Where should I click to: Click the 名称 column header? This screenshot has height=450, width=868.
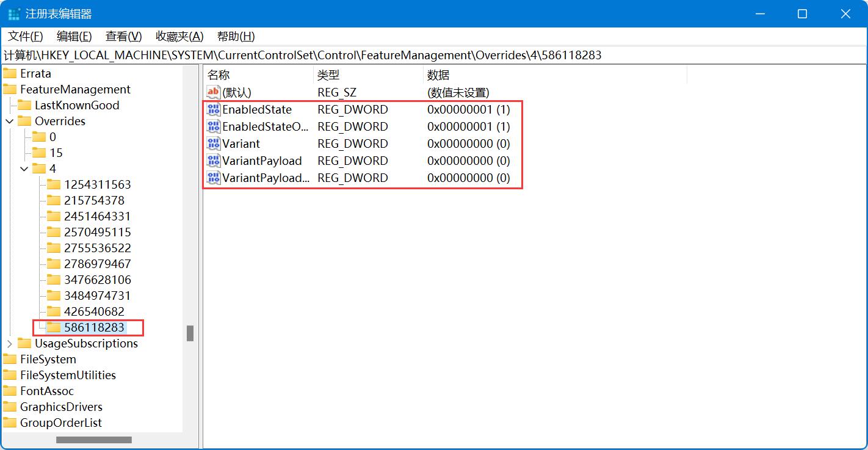(x=258, y=75)
